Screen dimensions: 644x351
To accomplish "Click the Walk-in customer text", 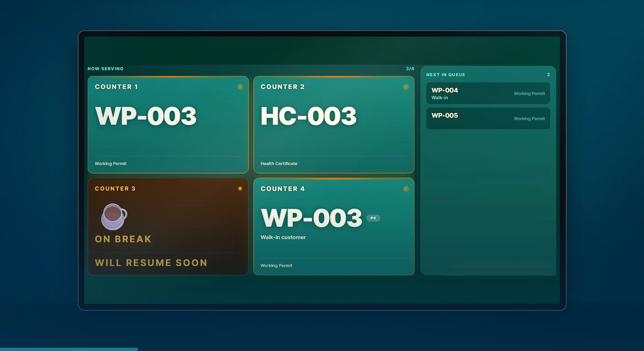I will point(283,237).
